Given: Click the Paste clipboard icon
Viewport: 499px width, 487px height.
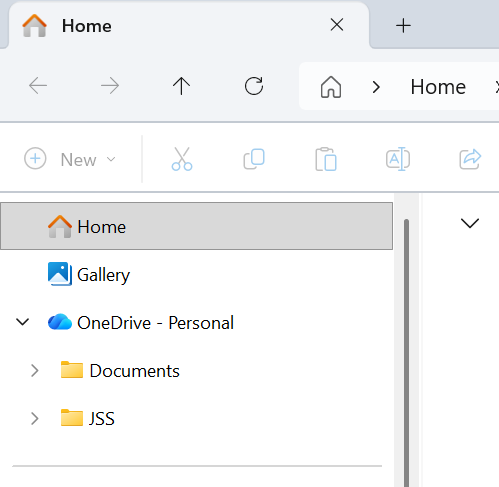Looking at the screenshot, I should pyautogui.click(x=326, y=159).
